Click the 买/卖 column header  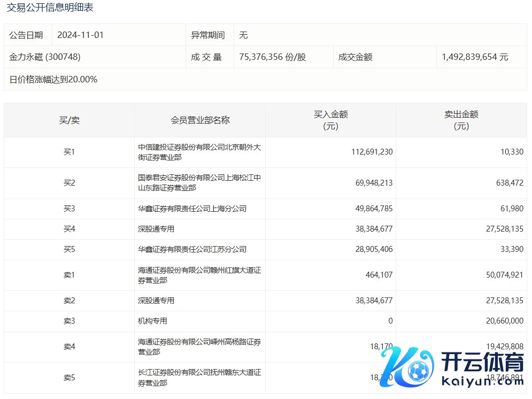tap(69, 120)
